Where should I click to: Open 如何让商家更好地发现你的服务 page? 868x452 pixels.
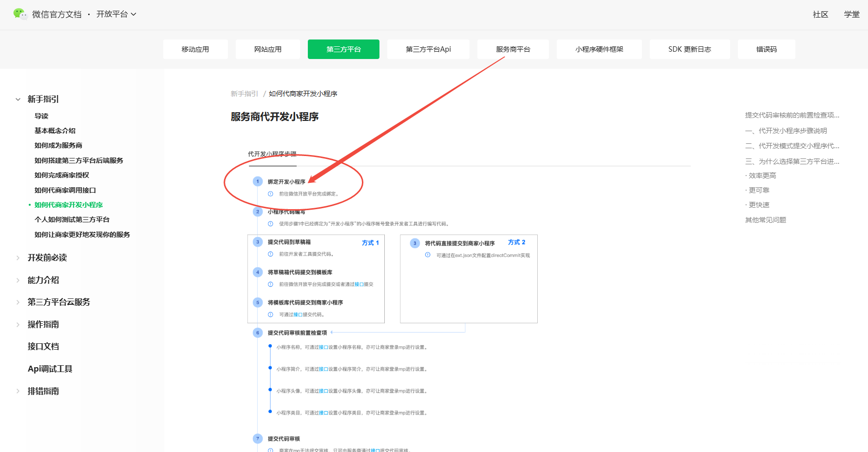coord(82,235)
